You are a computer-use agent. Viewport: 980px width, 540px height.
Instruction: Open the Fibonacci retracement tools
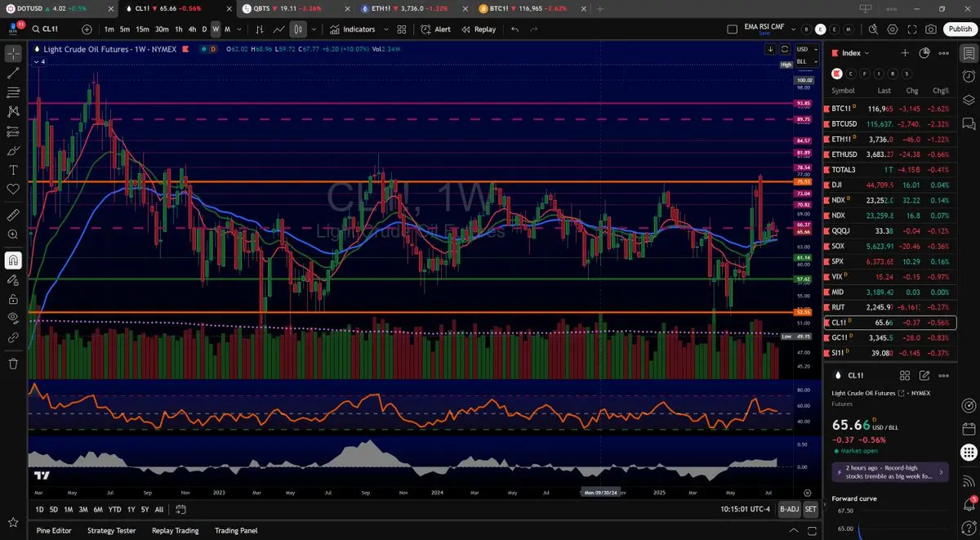pyautogui.click(x=13, y=92)
